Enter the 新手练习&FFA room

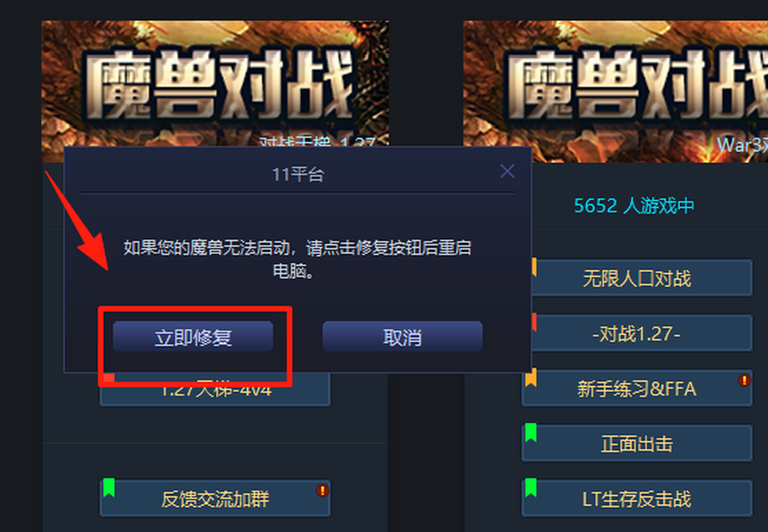(637, 388)
